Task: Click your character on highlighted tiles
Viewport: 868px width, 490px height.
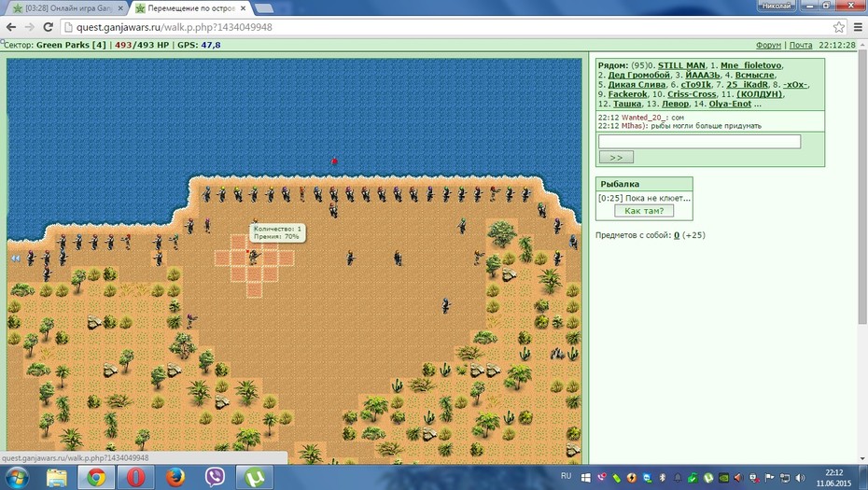Action: [x=254, y=257]
